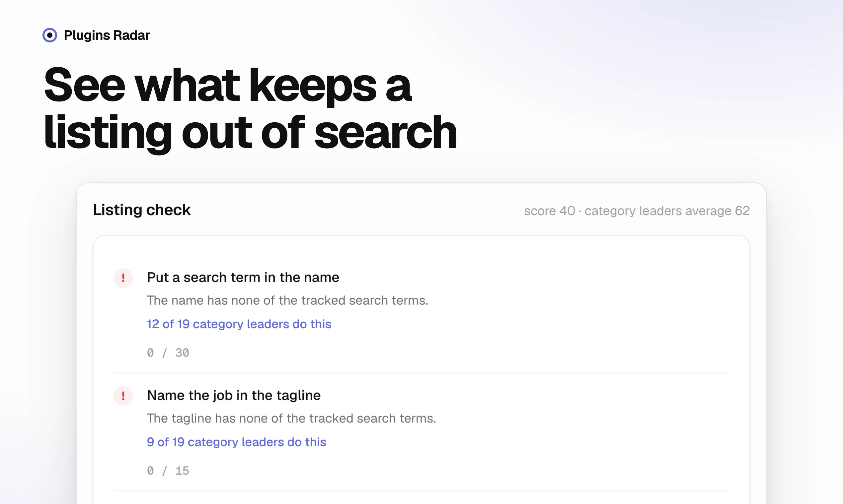This screenshot has width=843, height=504.
Task: Click the middle dot separator after score 40
Action: pos(580,211)
